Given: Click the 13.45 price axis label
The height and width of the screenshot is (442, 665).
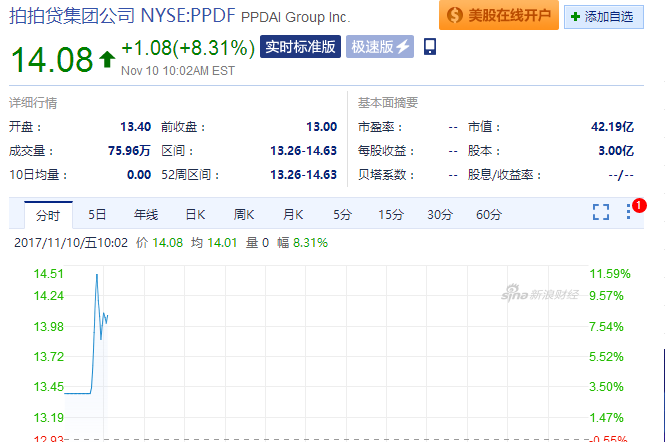Looking at the screenshot, I should pyautogui.click(x=48, y=387).
